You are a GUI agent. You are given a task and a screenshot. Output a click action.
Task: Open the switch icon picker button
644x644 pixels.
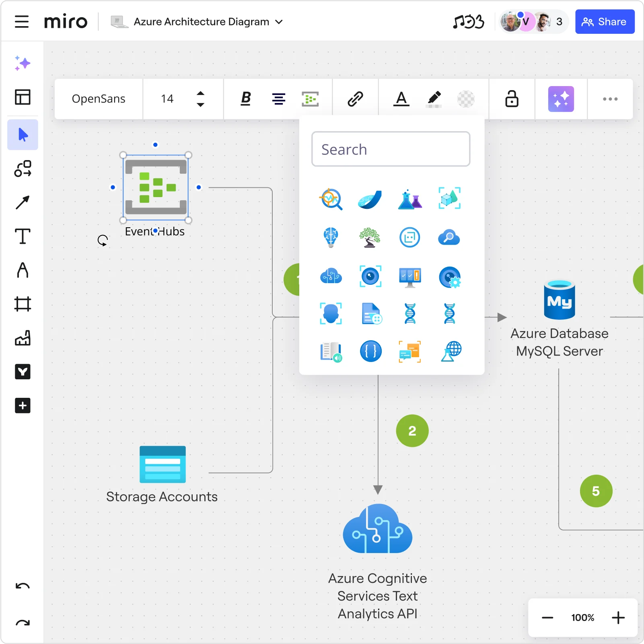[x=310, y=99]
